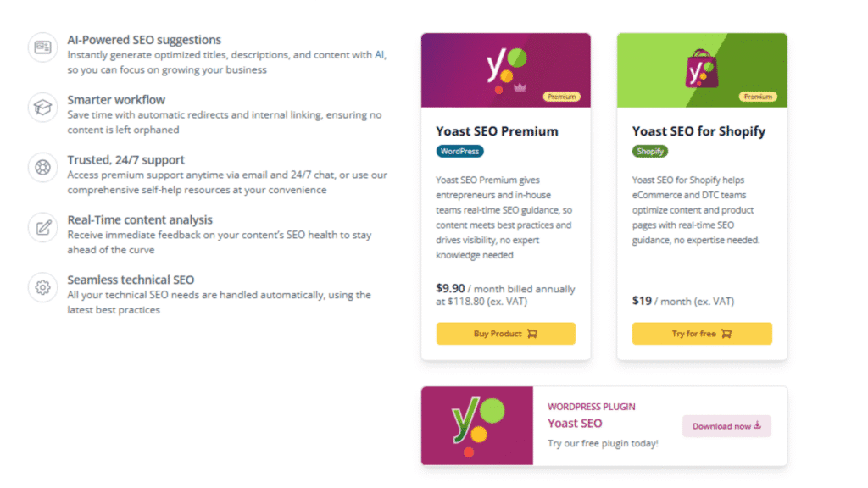The height and width of the screenshot is (488, 868).
Task: Click the Premium badge on Shopify card
Action: click(x=758, y=97)
